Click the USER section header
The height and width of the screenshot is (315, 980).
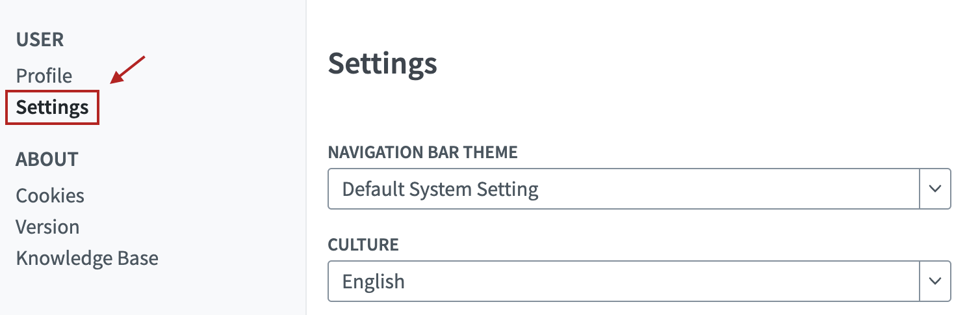pyautogui.click(x=40, y=40)
